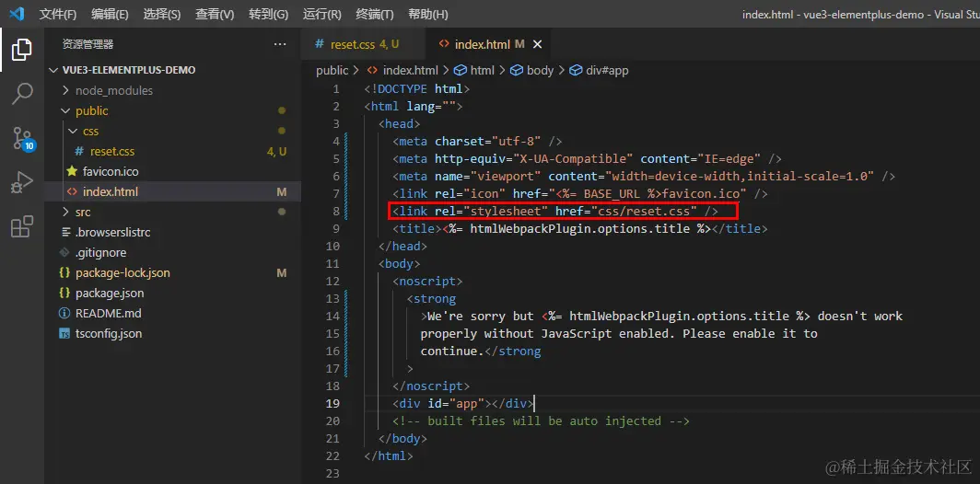Expand the node_modules folder
The height and width of the screenshot is (484, 980).
(x=173, y=90)
